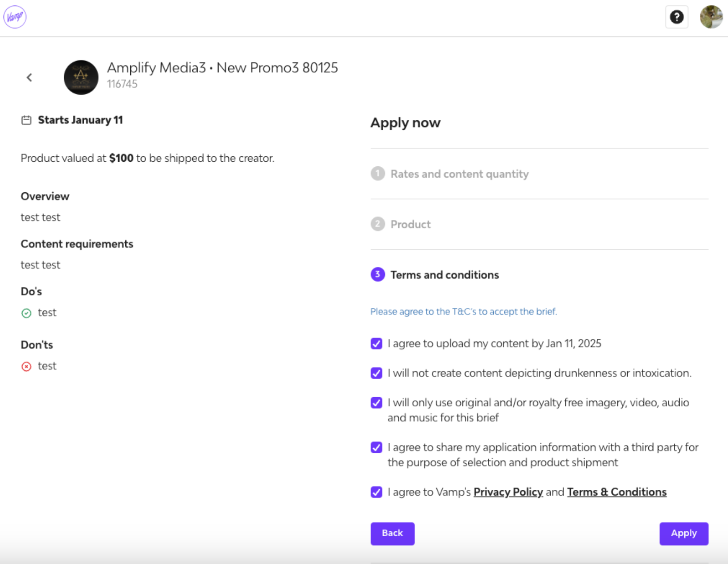Toggle the original royalty free imagery checkbox
This screenshot has height=564, width=728.
point(376,403)
